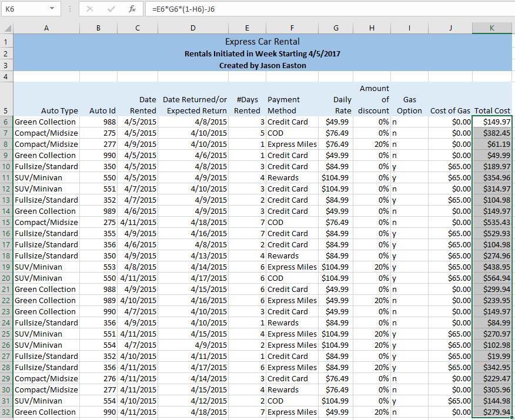The height and width of the screenshot is (420, 515).
Task: Click the Auto Id 988 cell in row 6
Action: point(98,122)
